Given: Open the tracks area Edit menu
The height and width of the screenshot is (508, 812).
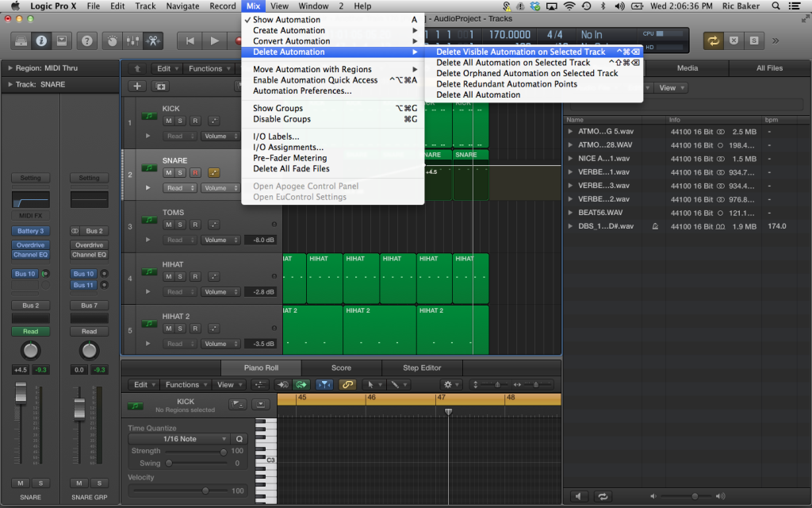Looking at the screenshot, I should pos(167,68).
